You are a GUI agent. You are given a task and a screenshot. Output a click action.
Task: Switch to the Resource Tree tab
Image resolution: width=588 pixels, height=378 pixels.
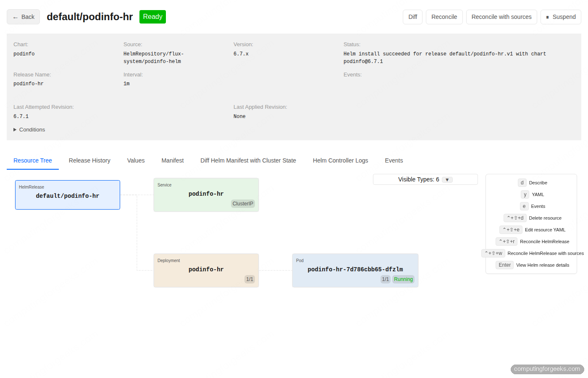click(33, 160)
